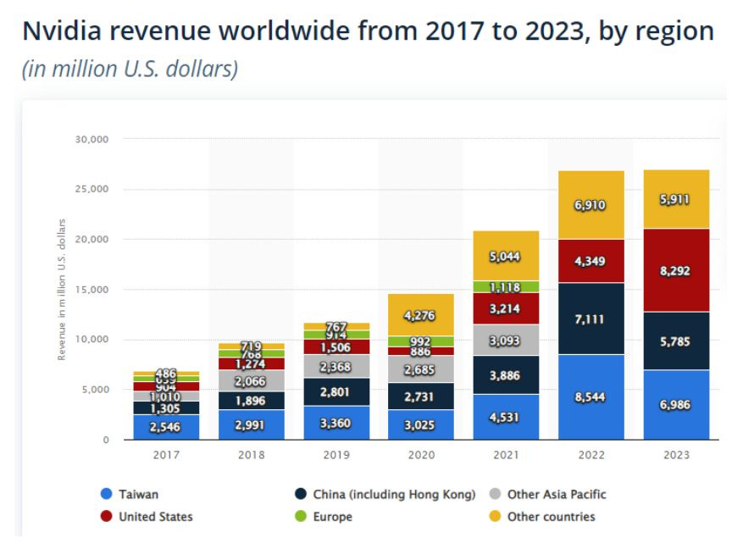Click the 2020 x-axis year label
Image resolution: width=743 pixels, height=560 pixels.
click(x=421, y=455)
